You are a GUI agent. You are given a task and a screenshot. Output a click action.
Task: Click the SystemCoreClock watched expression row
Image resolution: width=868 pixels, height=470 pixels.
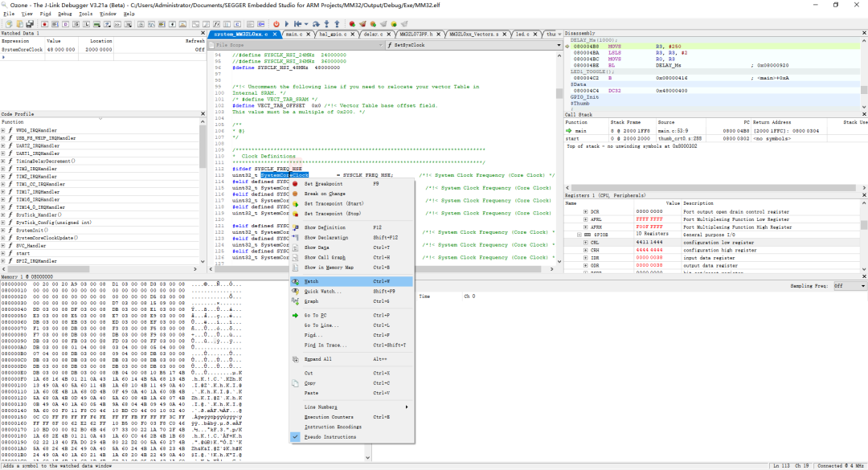click(x=103, y=49)
